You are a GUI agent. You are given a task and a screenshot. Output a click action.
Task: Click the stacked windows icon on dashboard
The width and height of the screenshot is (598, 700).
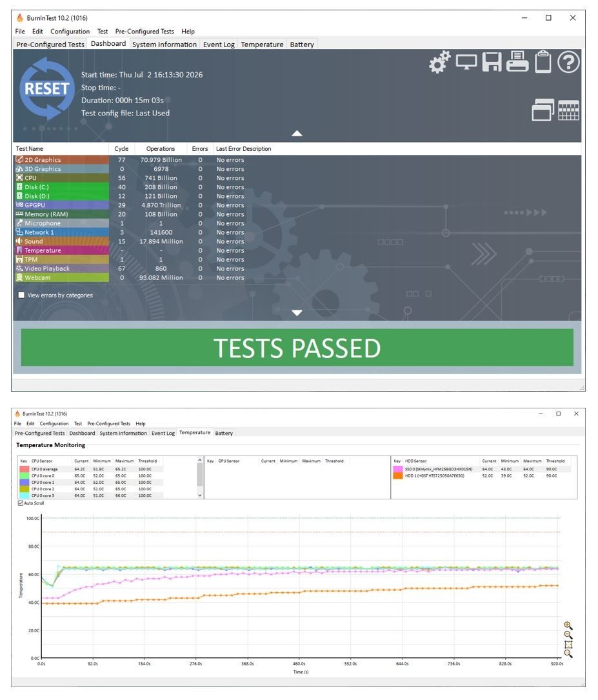(x=543, y=110)
